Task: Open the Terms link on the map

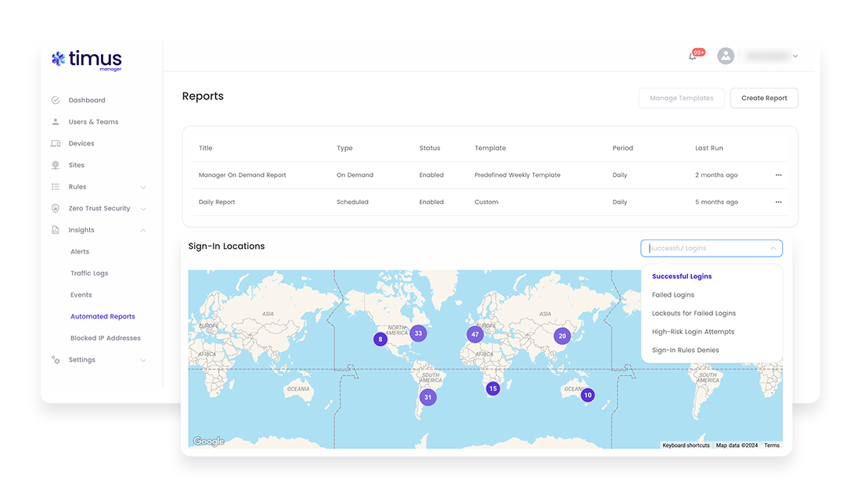Action: click(772, 445)
